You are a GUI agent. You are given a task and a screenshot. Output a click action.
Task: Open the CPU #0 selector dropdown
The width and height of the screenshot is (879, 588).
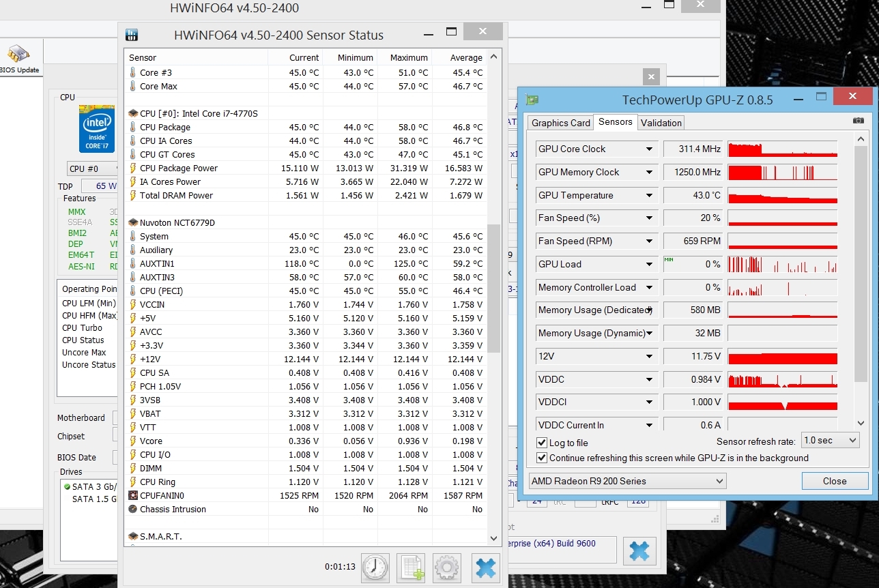92,168
